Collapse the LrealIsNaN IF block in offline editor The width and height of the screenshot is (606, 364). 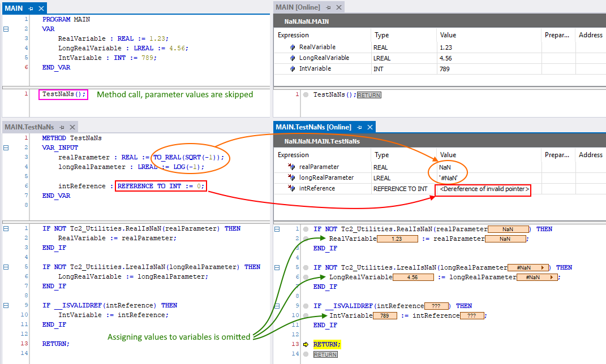pos(6,267)
